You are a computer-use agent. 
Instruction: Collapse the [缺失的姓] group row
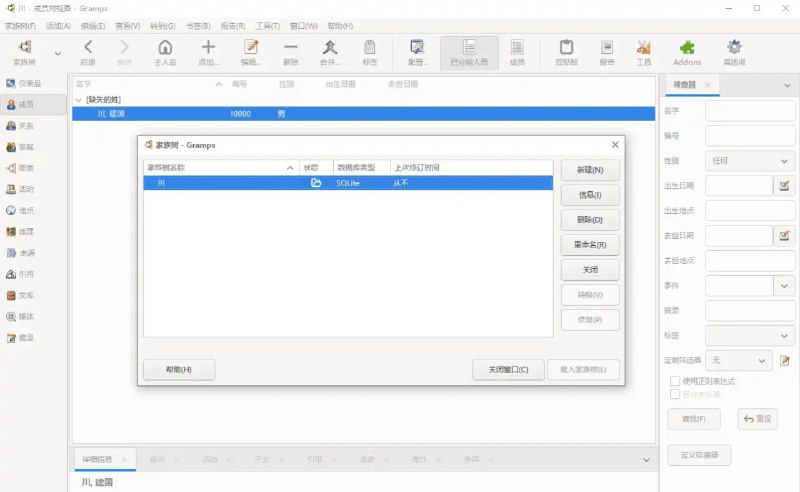point(79,100)
